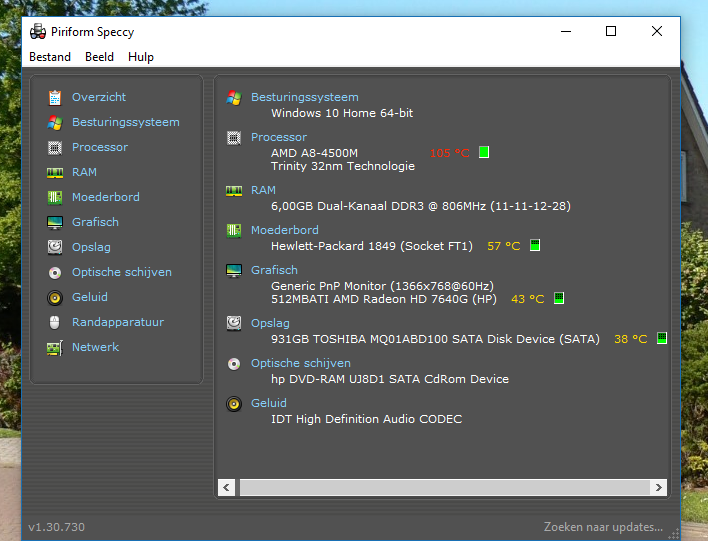Click 'Generic PnP Monitor' line

click(382, 286)
